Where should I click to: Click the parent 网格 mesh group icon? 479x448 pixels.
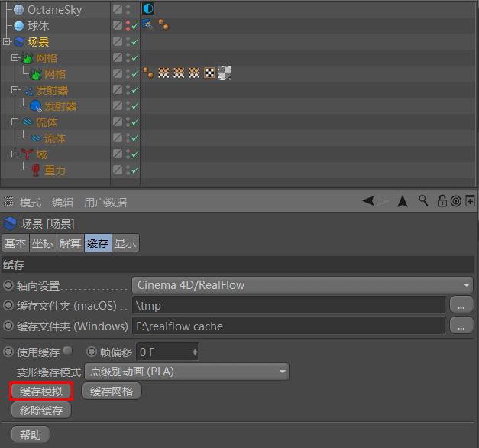28,58
